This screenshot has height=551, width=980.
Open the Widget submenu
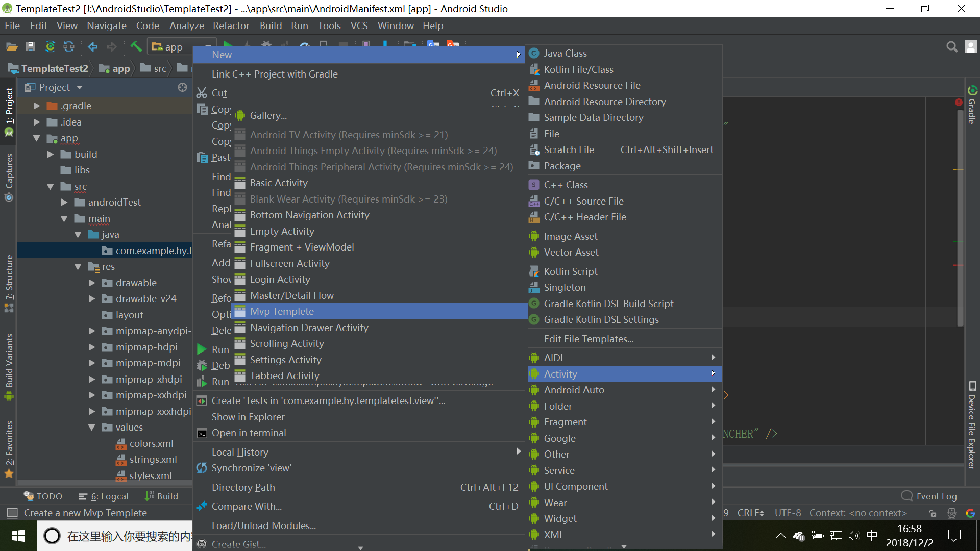point(625,518)
